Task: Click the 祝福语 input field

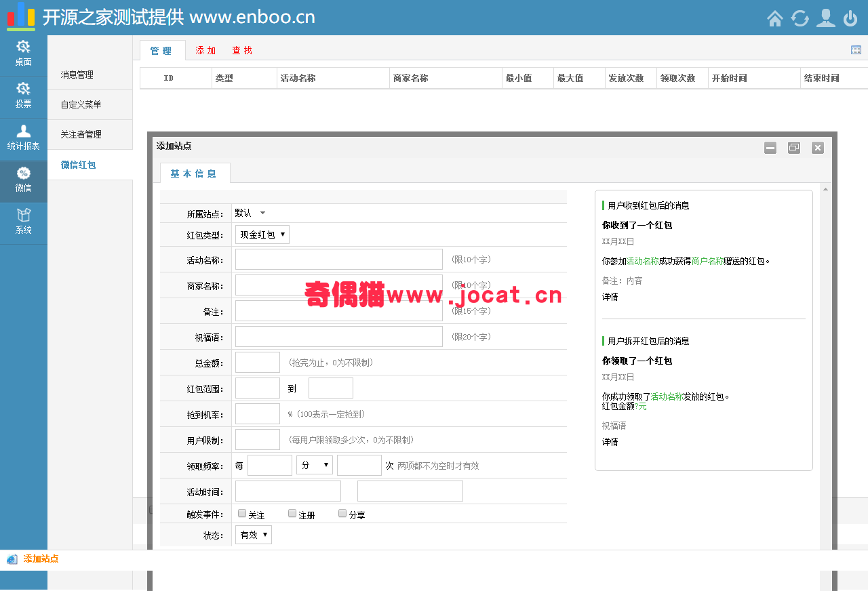Action: click(x=339, y=336)
